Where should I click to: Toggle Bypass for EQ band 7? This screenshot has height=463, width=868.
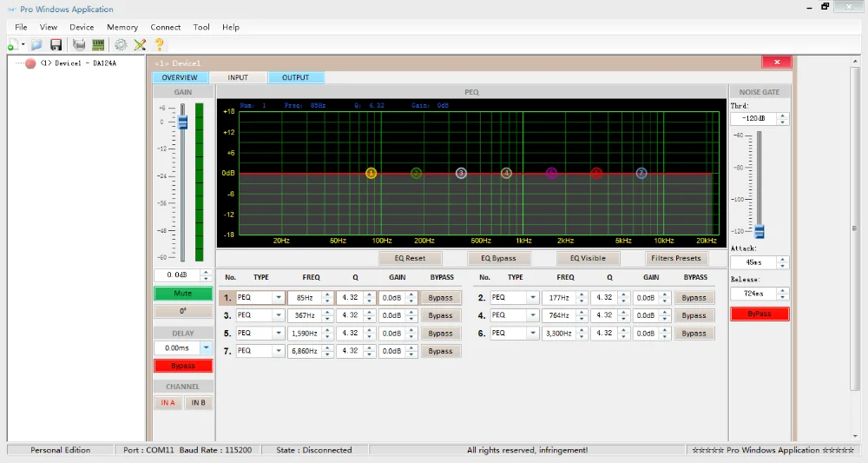coord(441,351)
